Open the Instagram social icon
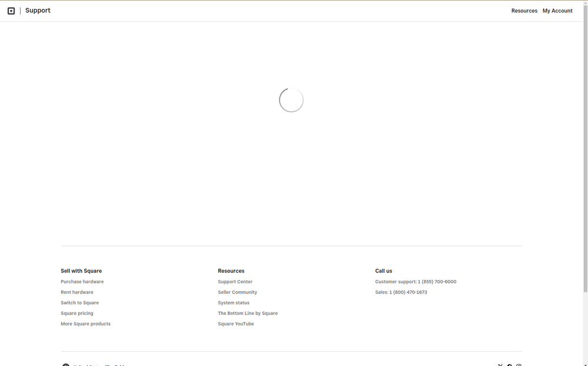Screen dimensions: 588x366 point(519,365)
